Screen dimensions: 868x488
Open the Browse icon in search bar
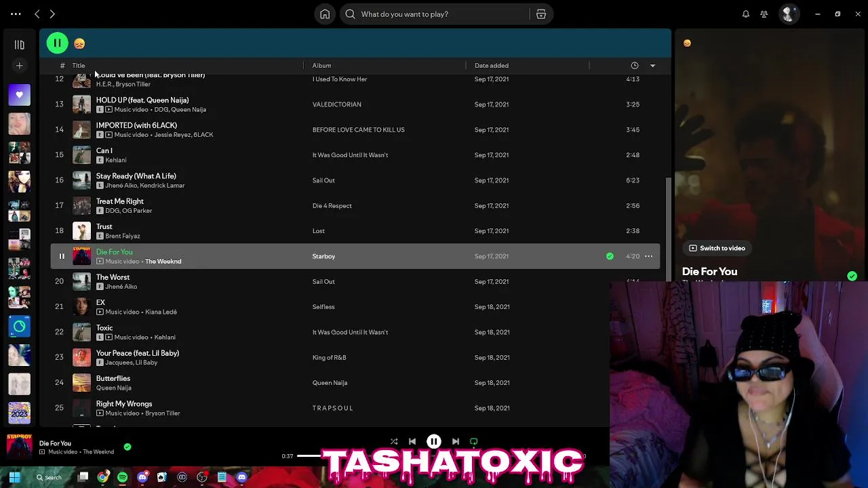(540, 14)
